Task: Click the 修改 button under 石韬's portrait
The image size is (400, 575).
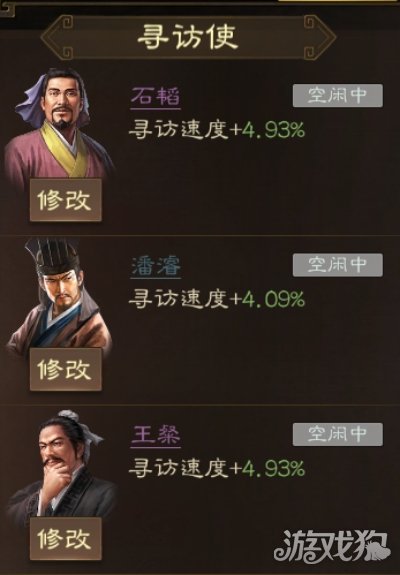Action: (66, 200)
